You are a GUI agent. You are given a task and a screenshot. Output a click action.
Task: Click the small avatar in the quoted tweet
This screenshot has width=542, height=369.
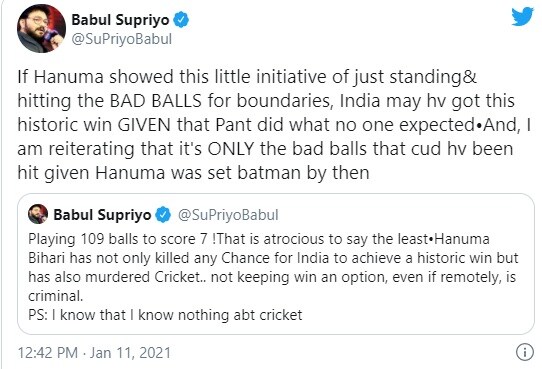pos(38,214)
